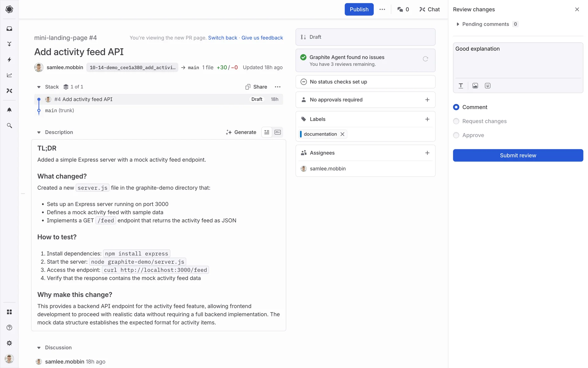Click the Switch back link
This screenshot has height=368, width=588.
(x=222, y=38)
